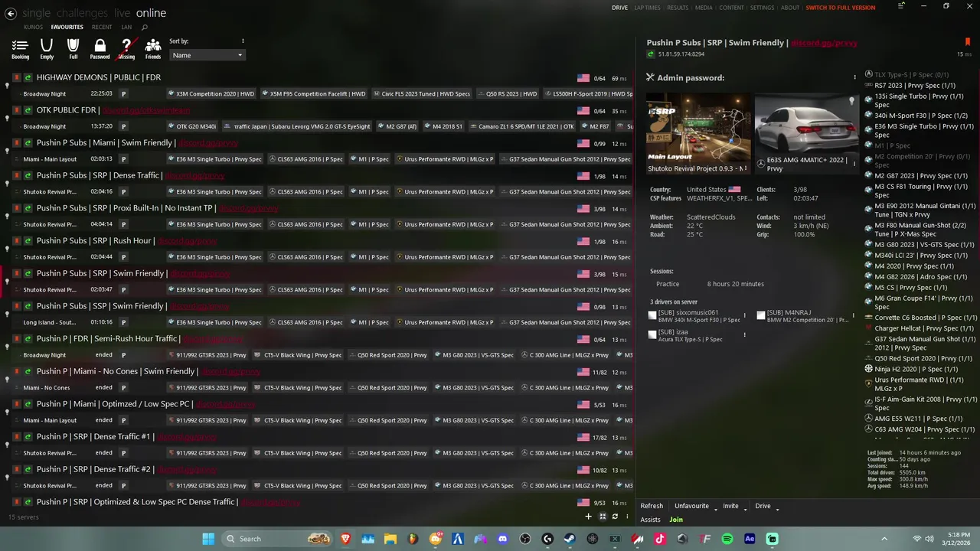Refresh the OTK PUBLIC FDR server entry
980x551 pixels.
tap(28, 110)
